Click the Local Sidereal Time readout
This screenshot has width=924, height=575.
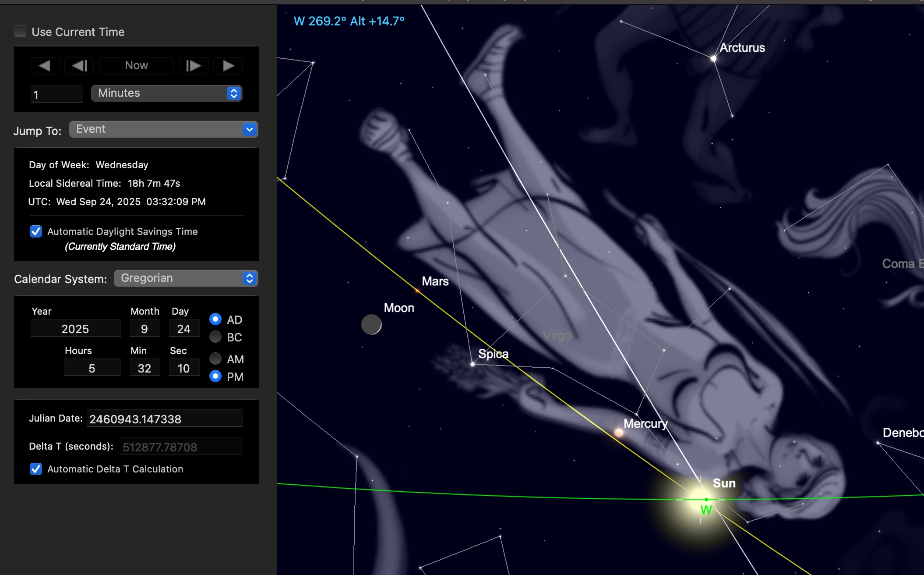(x=105, y=183)
